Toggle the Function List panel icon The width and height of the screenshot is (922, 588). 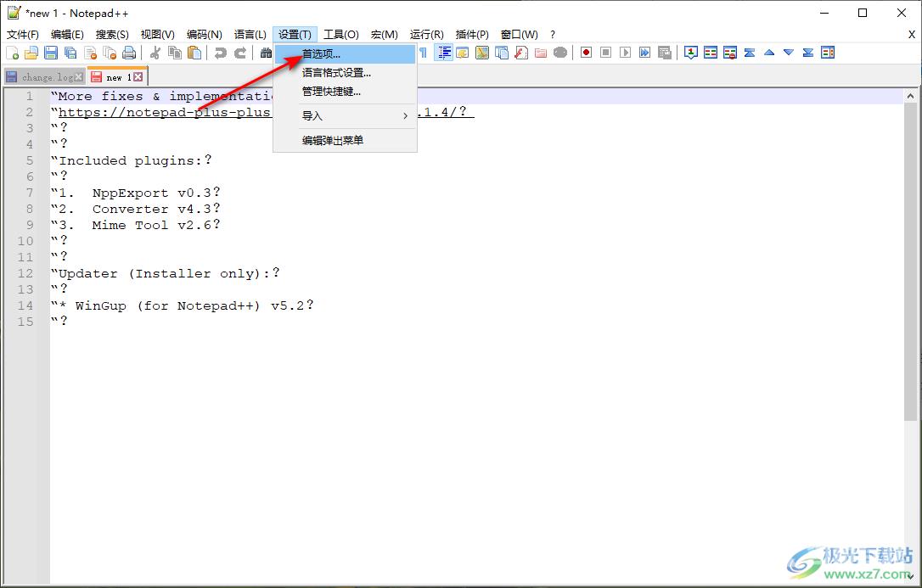pos(521,53)
